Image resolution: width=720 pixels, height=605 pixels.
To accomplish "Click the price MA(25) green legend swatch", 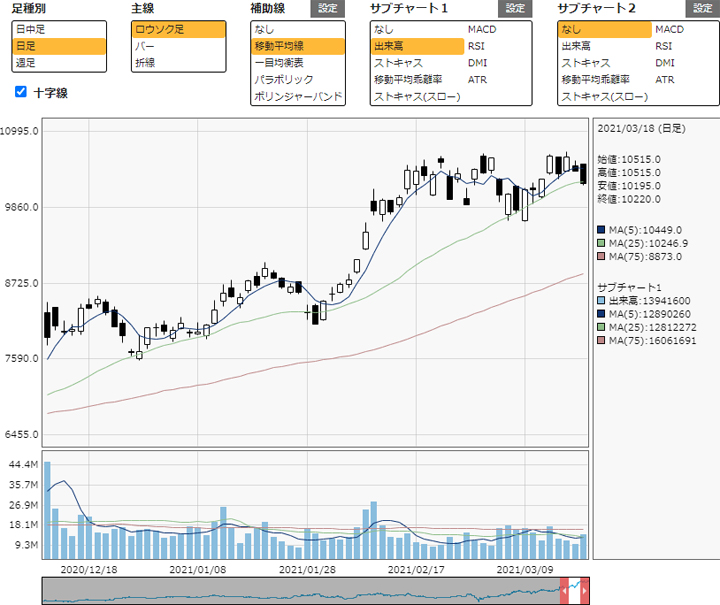I will [x=601, y=243].
